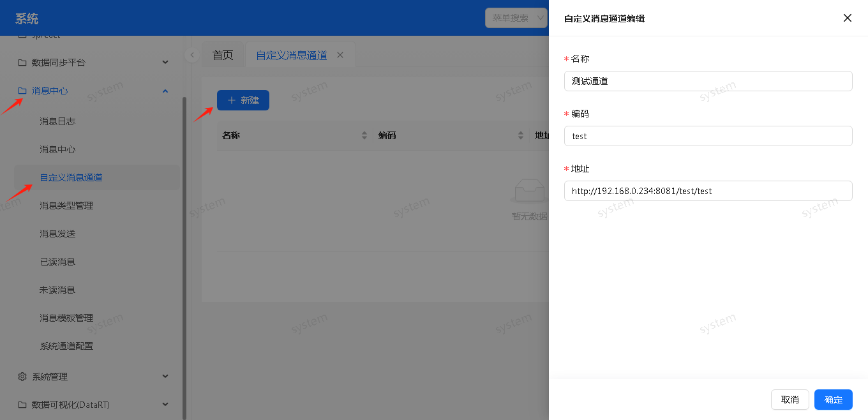
Task: Close the 自定义消息通道 tab with X icon
Action: coord(340,55)
